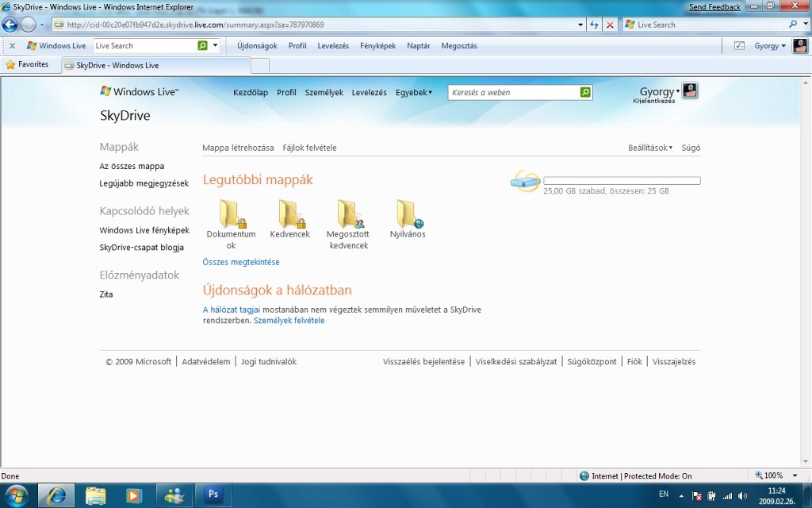
Task: Open Windows Start orb
Action: pos(17,495)
